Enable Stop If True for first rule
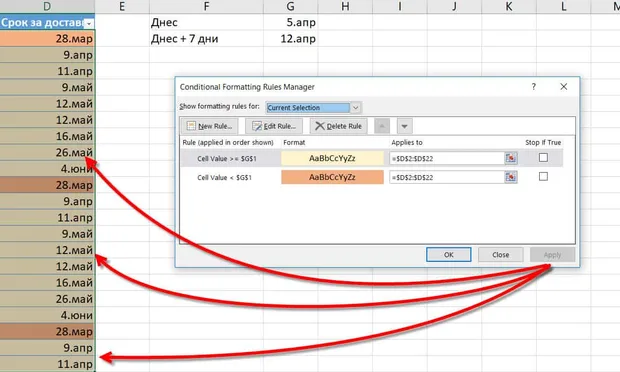620x372 pixels. tap(543, 157)
